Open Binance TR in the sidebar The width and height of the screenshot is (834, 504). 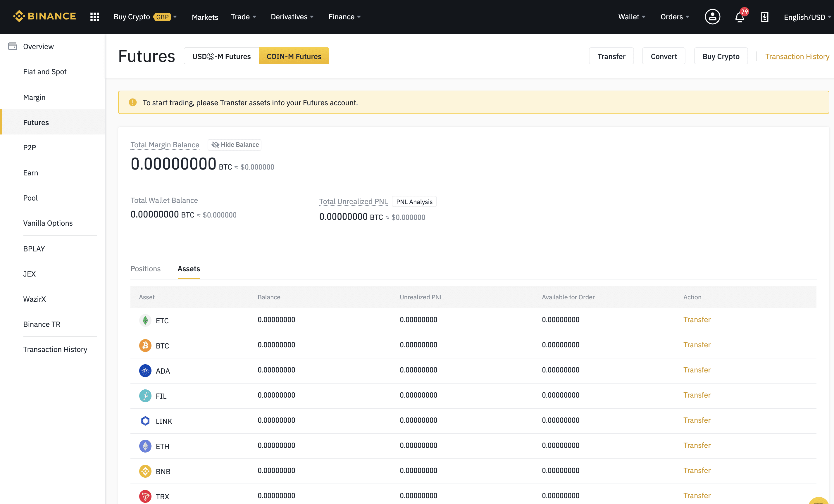click(x=42, y=324)
